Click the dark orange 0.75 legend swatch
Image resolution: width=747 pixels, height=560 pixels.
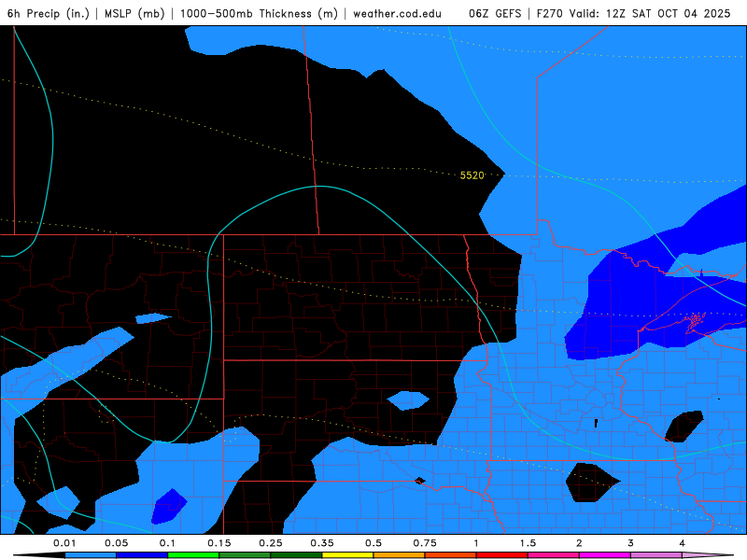(x=451, y=555)
